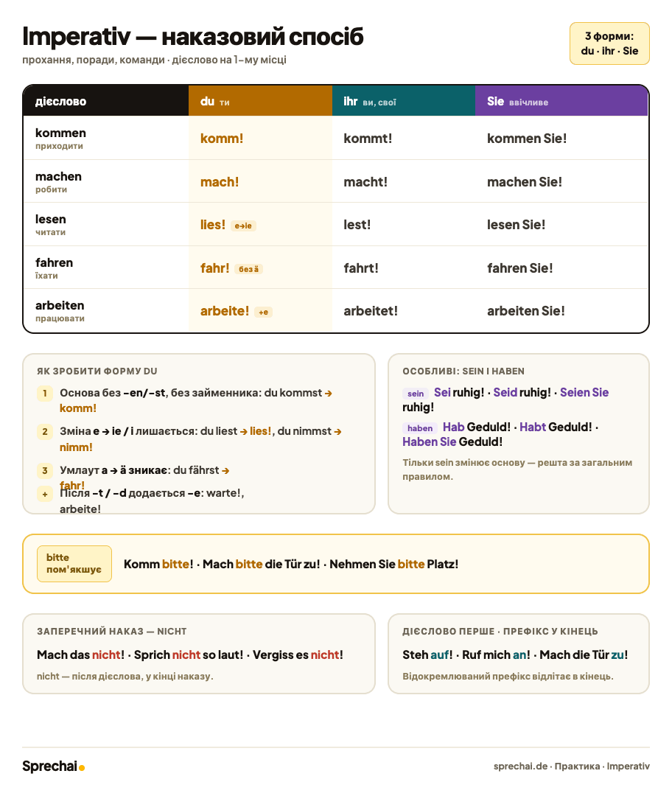Click the step "3" number badge
This screenshot has height=796, width=672.
point(45,470)
